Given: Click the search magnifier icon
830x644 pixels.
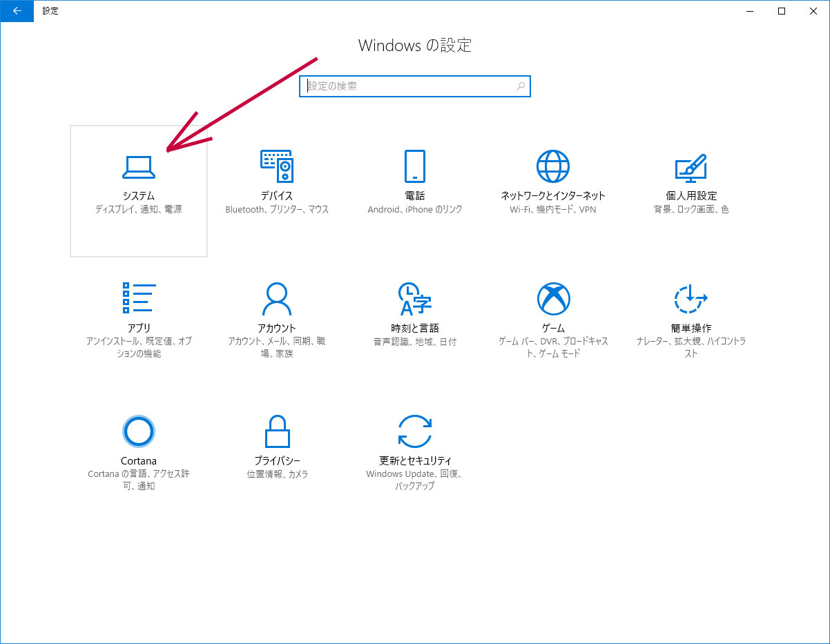Looking at the screenshot, I should (x=521, y=86).
